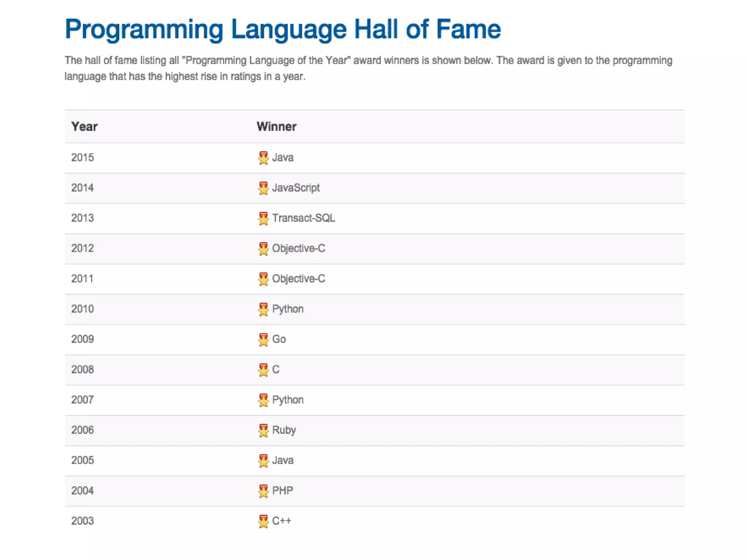Click the Year column header
This screenshot has height=560, width=747.
click(84, 127)
